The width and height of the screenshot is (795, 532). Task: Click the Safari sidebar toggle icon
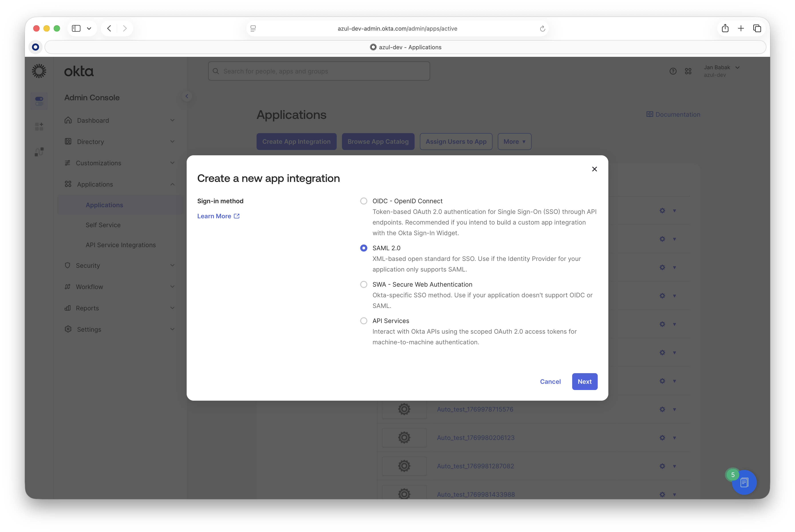tap(76, 28)
